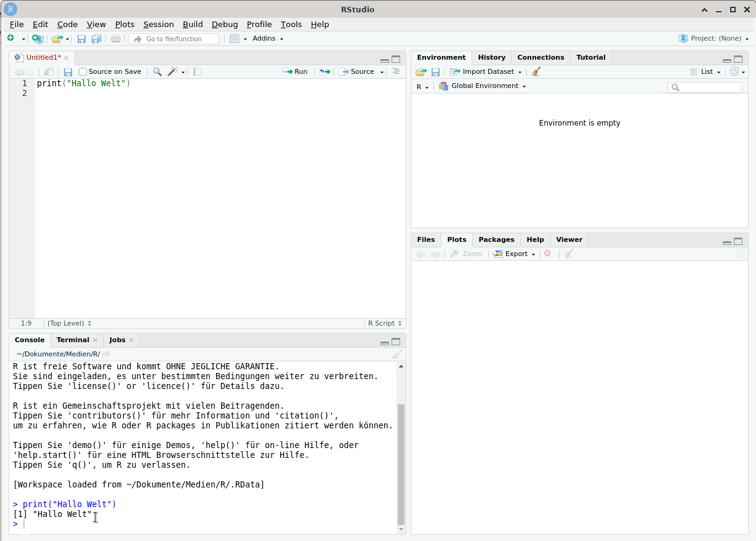Save the Untitled1 script from the editor toolbar
The image size is (756, 541).
tap(68, 72)
